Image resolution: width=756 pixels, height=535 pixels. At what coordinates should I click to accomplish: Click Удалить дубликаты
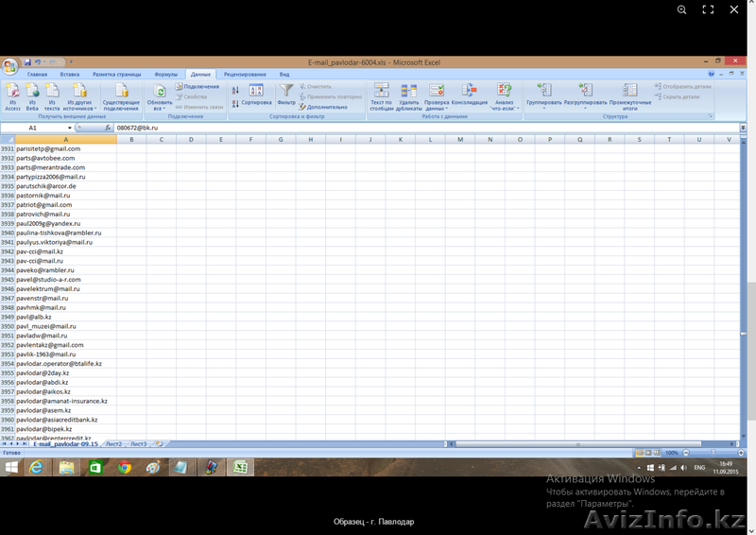click(x=409, y=95)
